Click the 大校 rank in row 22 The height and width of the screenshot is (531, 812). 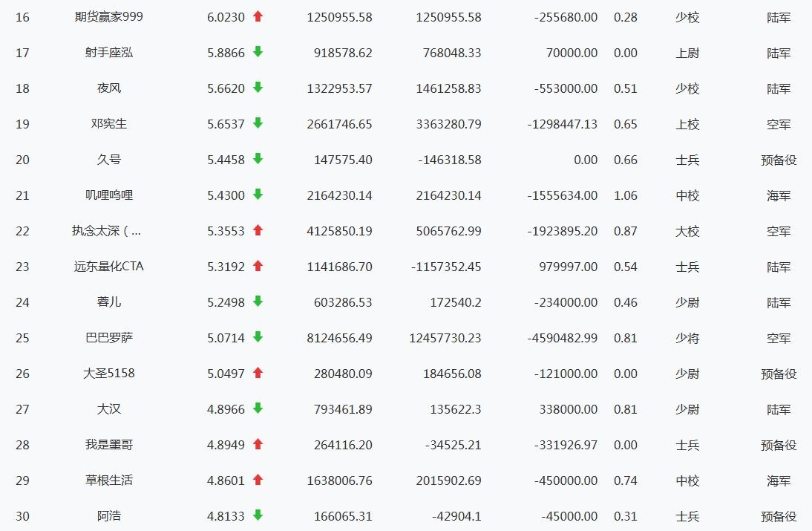click(687, 231)
